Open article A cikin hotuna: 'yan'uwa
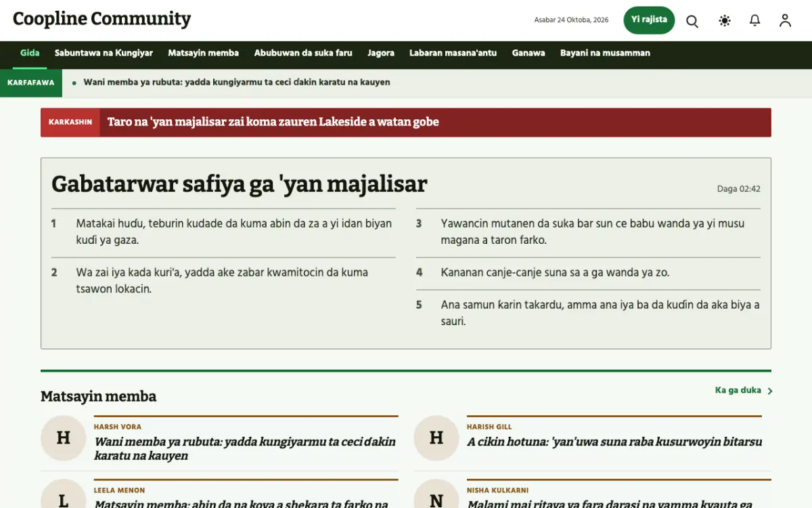812x508 pixels. click(x=614, y=442)
